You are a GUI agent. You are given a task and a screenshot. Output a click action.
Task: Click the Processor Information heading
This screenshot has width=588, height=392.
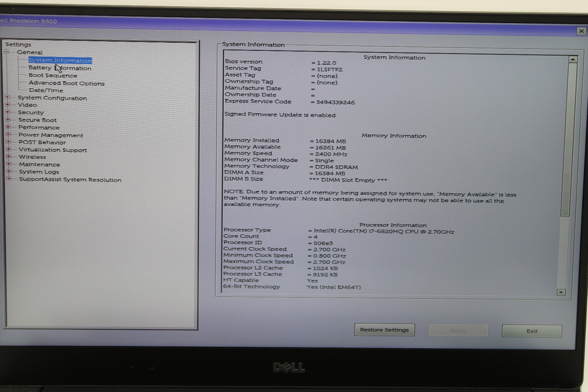pos(393,225)
